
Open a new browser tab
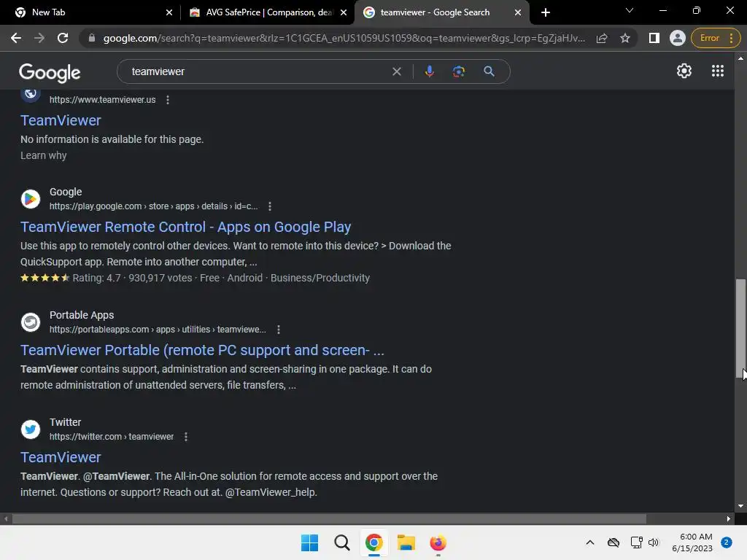[546, 12]
